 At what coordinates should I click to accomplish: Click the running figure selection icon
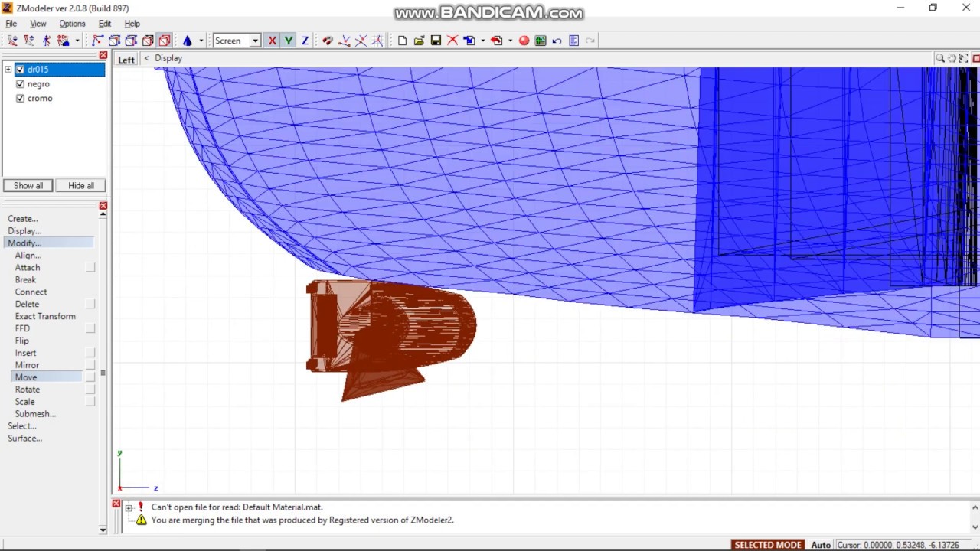coord(46,41)
